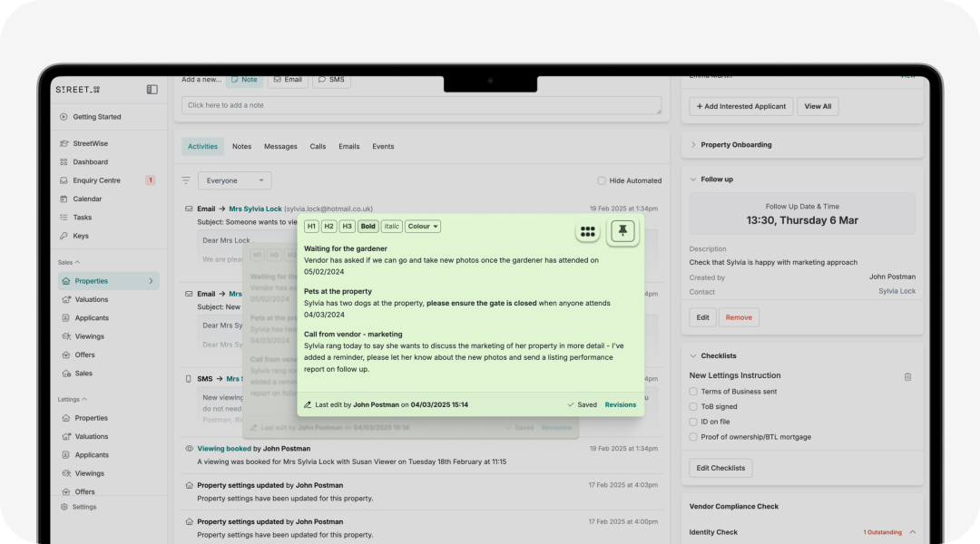Image resolution: width=980 pixels, height=544 pixels.
Task: Switch to the Events tab
Action: tap(383, 147)
